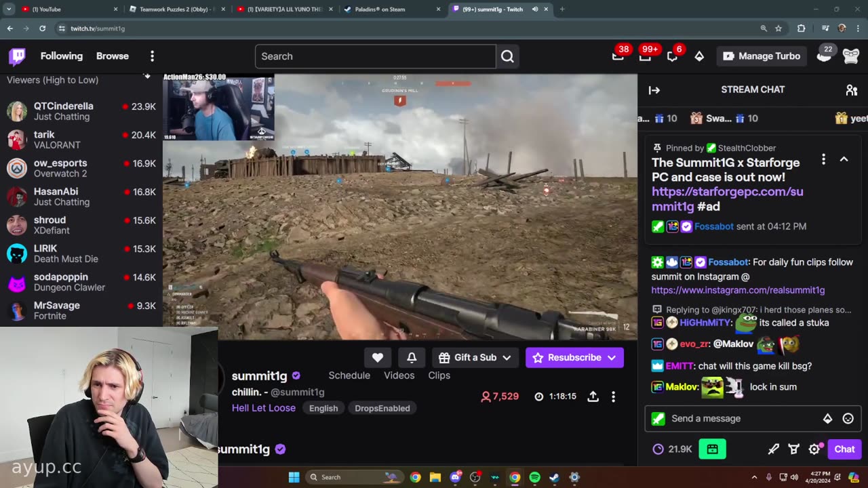Screen dimensions: 868x488
Task: Open the Hell Let Loose game link
Action: pyautogui.click(x=264, y=408)
